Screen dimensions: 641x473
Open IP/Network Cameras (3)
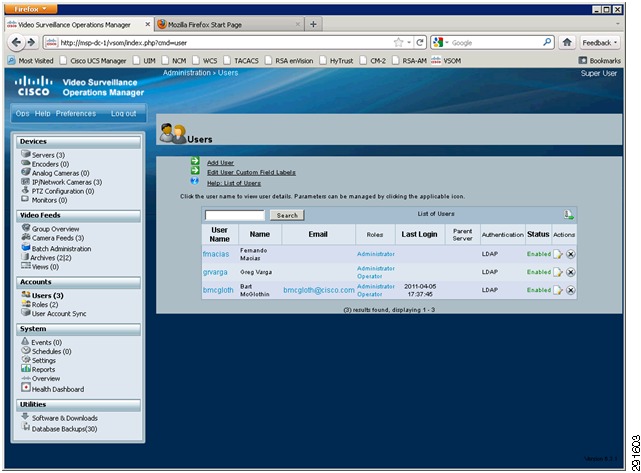pos(67,182)
